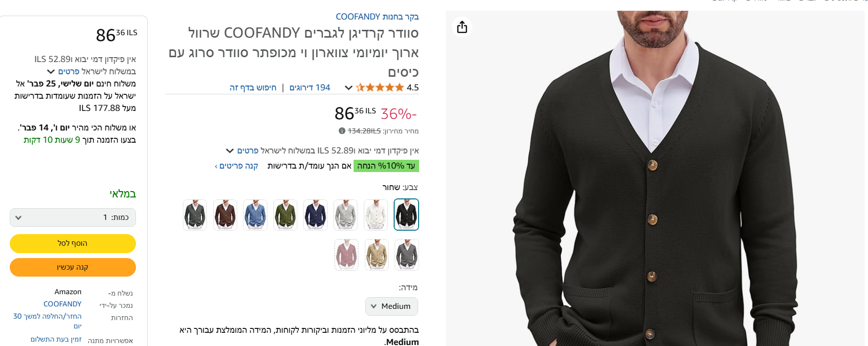Open rating breakdown chevron next to stars
This screenshot has height=346, width=868.
pyautogui.click(x=349, y=88)
